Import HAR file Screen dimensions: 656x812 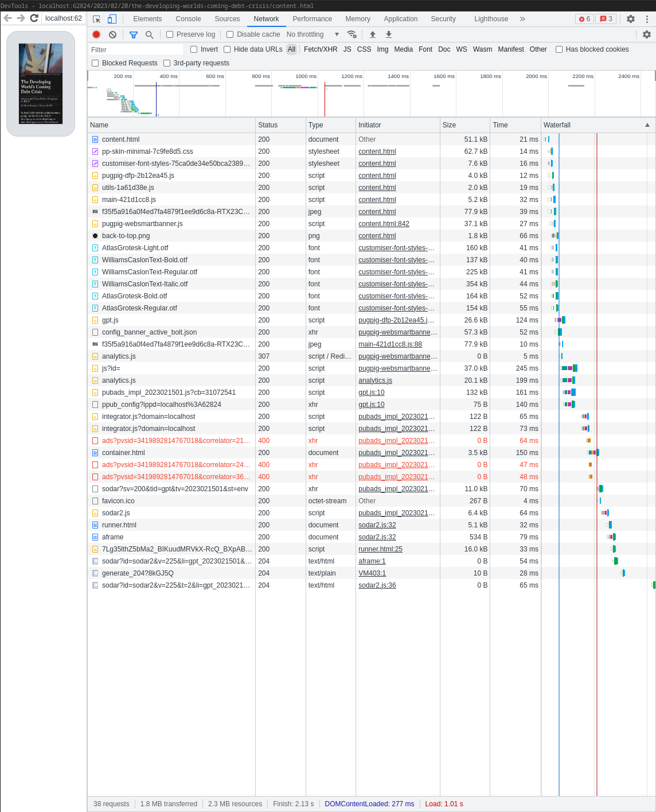click(x=372, y=34)
